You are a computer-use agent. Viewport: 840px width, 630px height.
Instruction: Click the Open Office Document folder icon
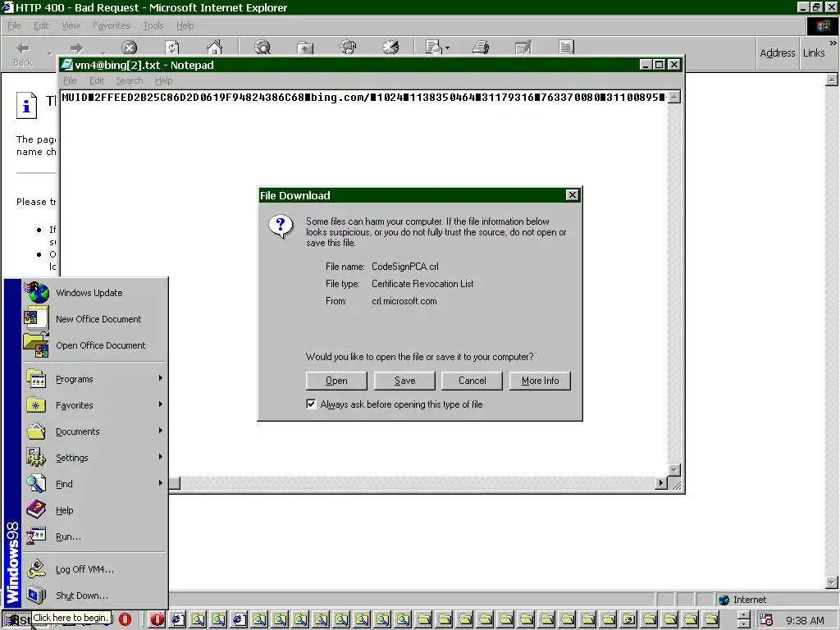point(36,345)
